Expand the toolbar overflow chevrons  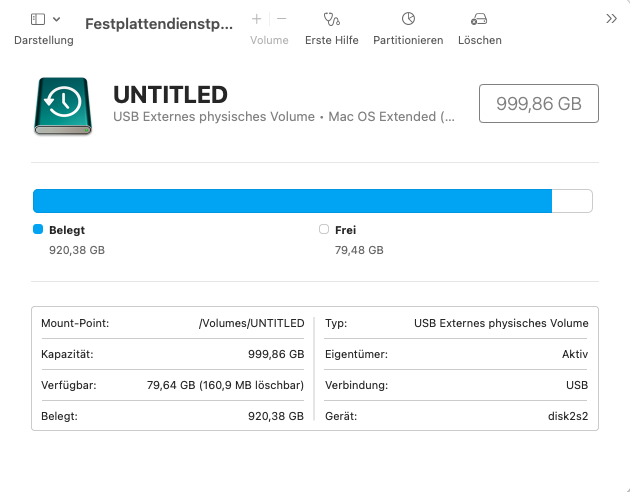coord(612,19)
